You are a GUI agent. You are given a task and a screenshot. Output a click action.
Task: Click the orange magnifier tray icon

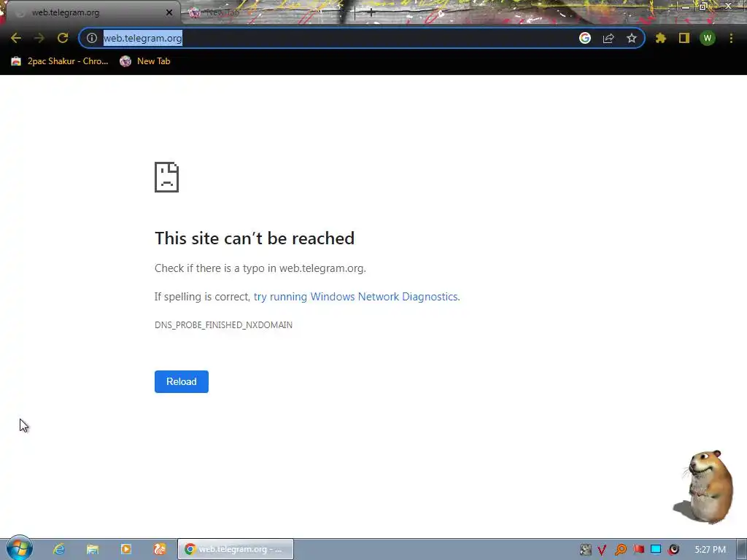point(620,550)
